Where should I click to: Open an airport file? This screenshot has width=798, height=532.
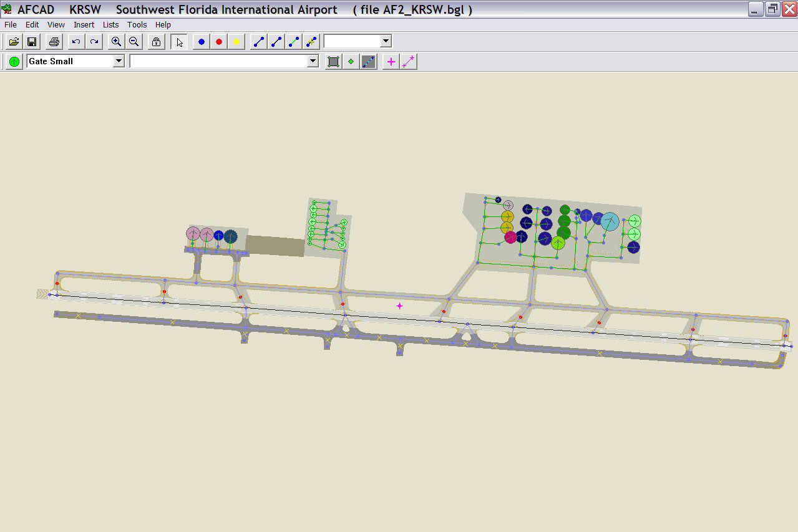[14, 42]
